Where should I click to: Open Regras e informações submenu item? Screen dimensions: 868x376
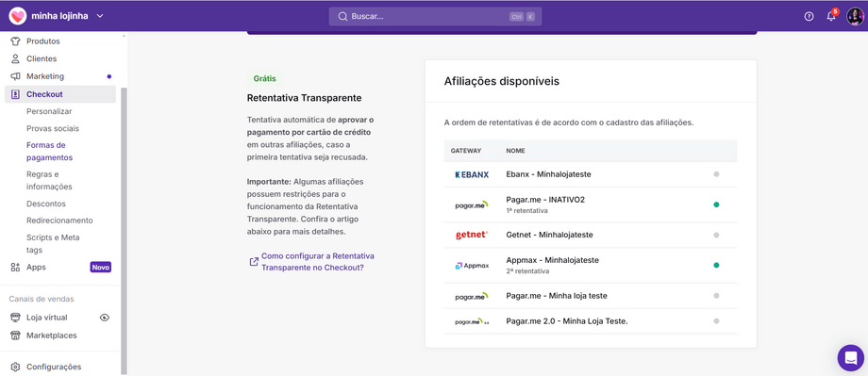[49, 180]
